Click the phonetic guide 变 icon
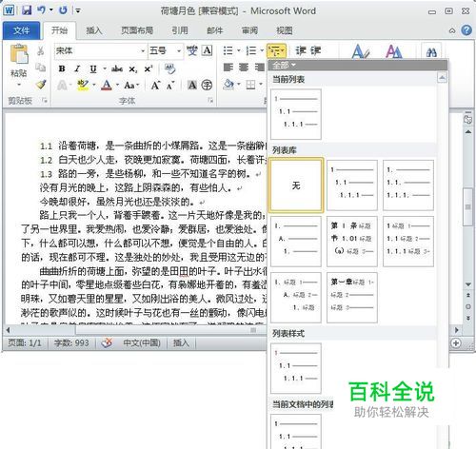 coord(192,50)
